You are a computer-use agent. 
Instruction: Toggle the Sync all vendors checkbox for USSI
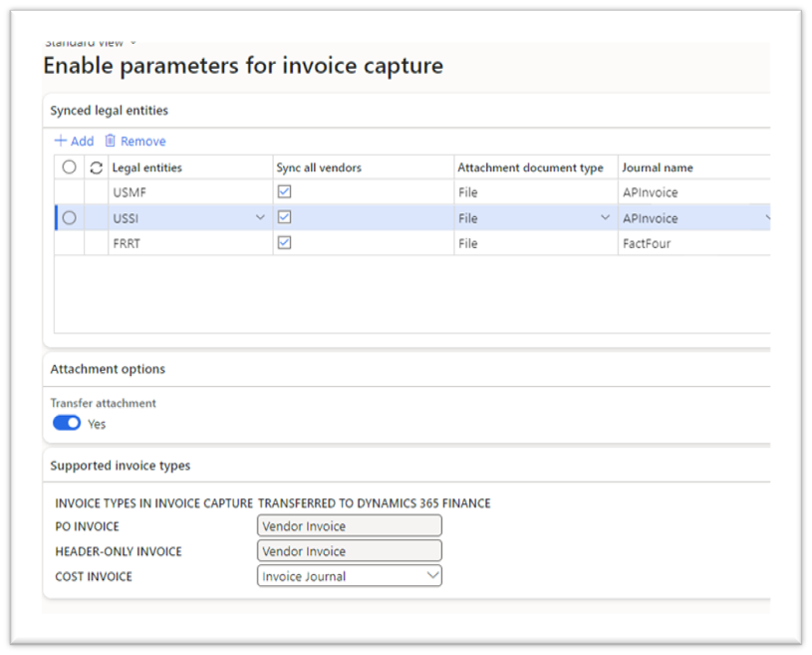[285, 217]
